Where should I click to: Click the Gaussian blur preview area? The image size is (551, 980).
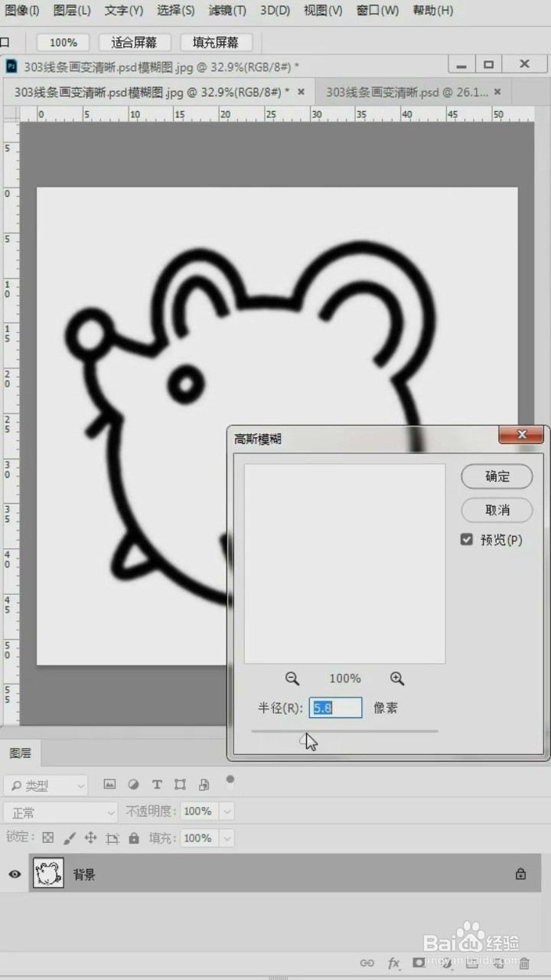coord(344,563)
